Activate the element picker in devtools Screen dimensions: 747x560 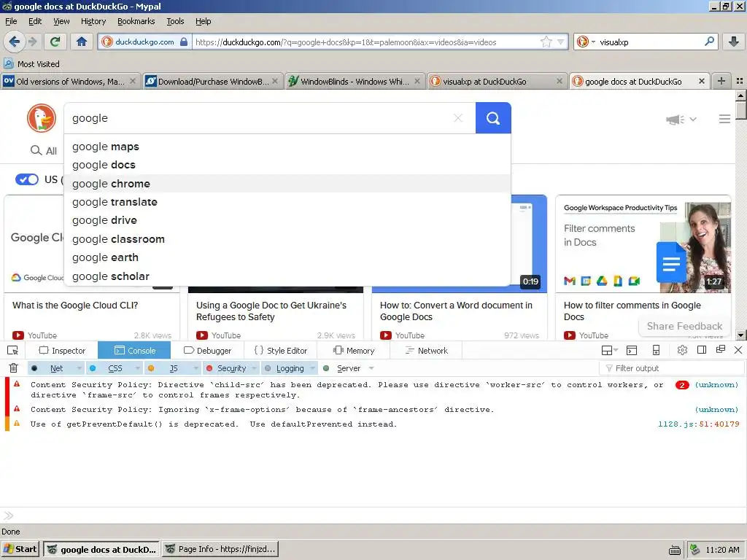[13, 351]
